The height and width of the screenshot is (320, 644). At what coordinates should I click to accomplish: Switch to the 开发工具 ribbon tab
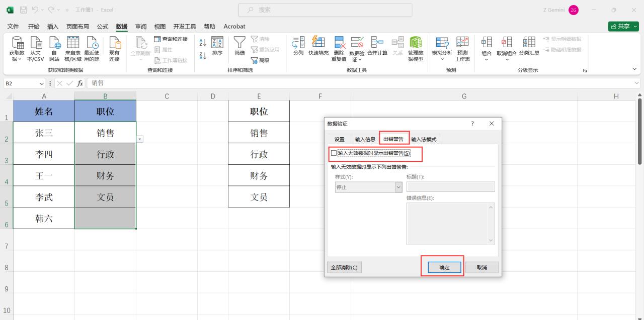pos(185,27)
